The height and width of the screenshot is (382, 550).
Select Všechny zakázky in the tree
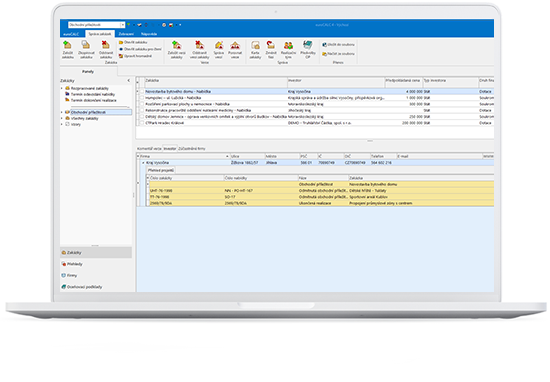(84, 119)
